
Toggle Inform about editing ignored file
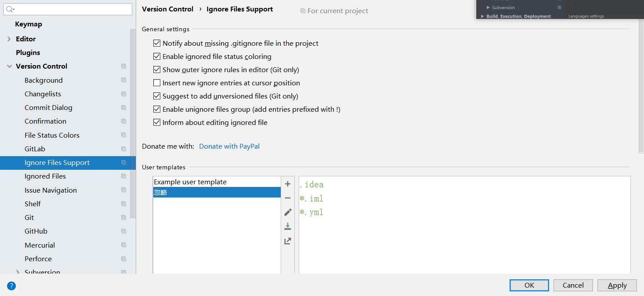click(x=157, y=122)
